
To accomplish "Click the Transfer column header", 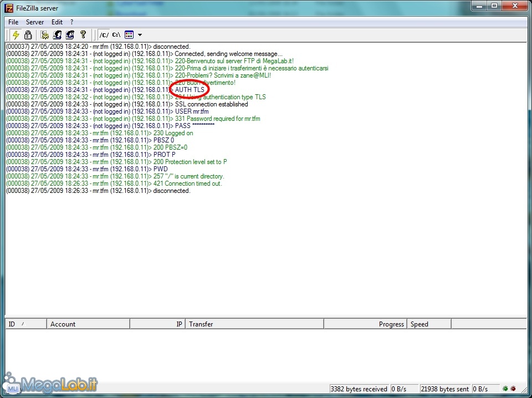I will tap(254, 324).
